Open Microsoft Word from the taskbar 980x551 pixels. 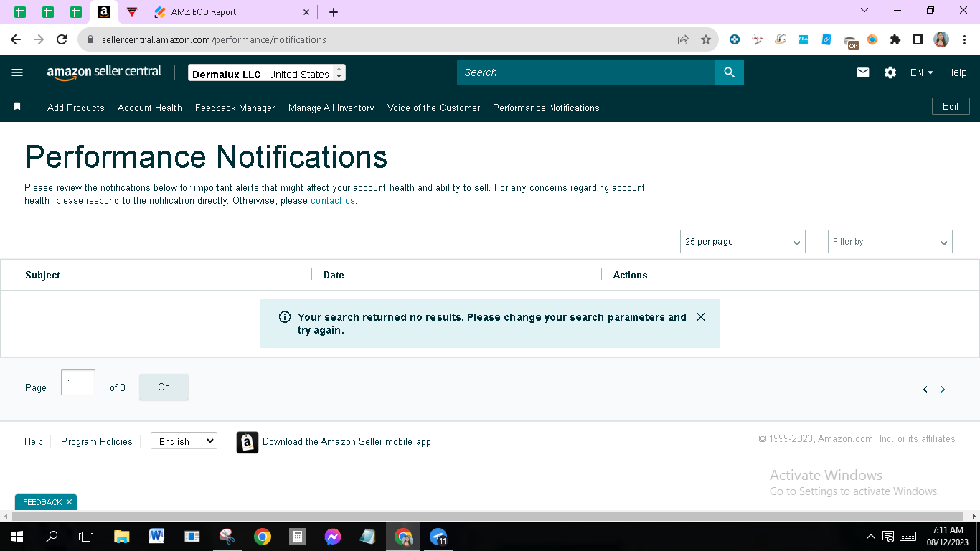pos(156,537)
